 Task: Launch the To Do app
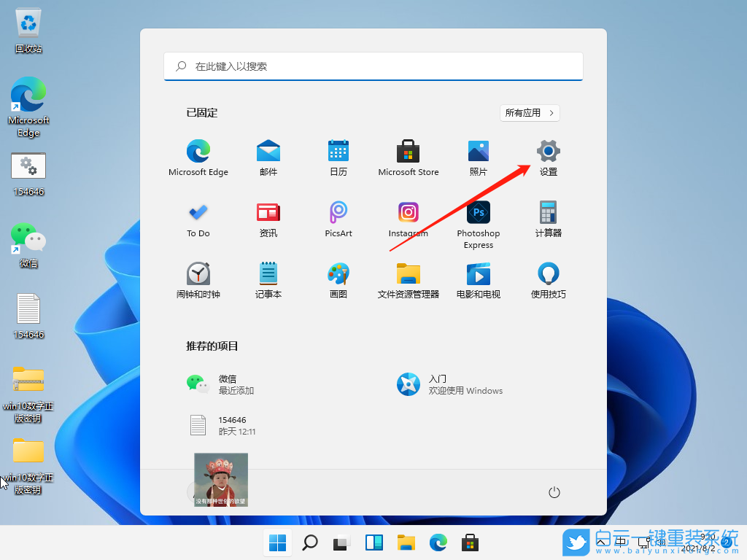tap(198, 219)
